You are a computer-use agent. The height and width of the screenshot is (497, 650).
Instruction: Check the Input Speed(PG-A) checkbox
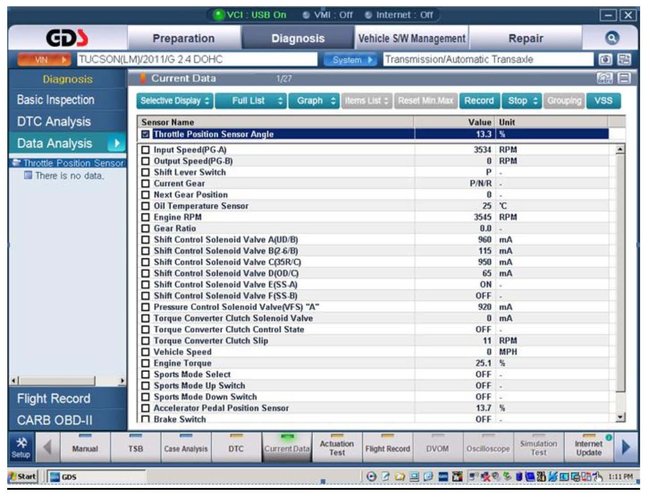pos(145,150)
